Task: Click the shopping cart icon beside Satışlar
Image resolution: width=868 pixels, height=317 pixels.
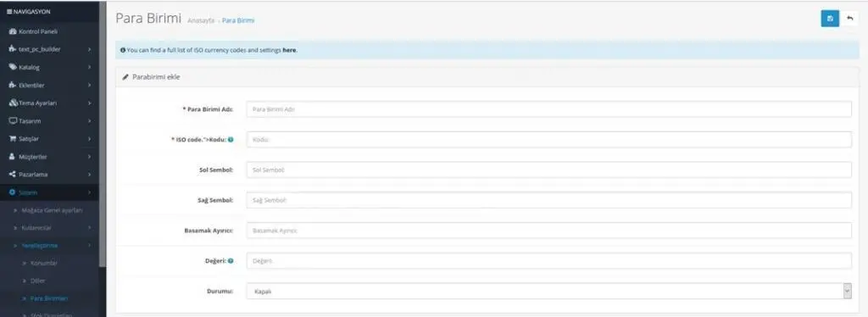Action: coord(13,138)
